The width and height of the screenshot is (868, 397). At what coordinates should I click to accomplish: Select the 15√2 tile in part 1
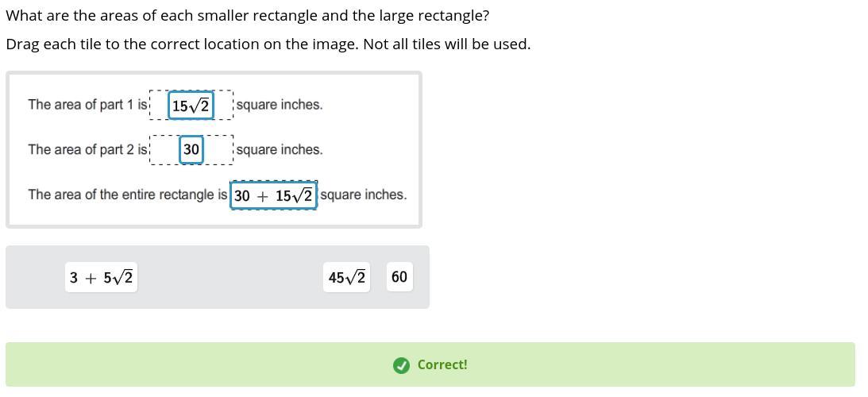(191, 105)
